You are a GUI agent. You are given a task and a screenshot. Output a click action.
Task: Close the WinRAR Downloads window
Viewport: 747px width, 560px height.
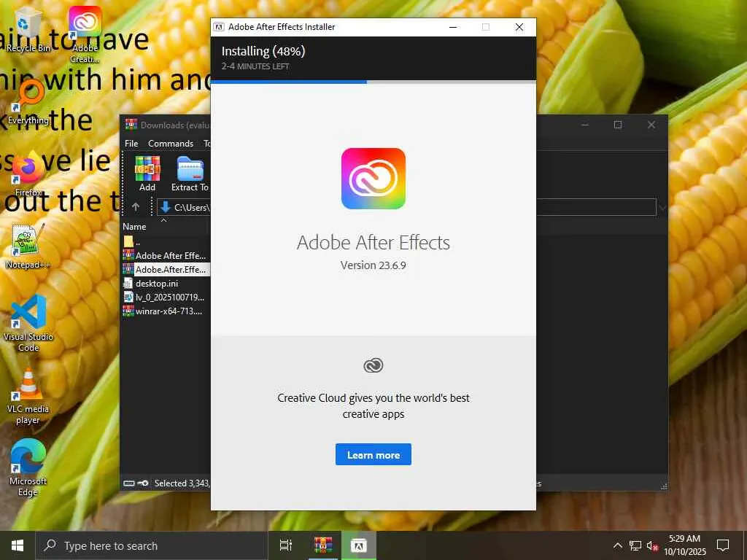coord(651,125)
